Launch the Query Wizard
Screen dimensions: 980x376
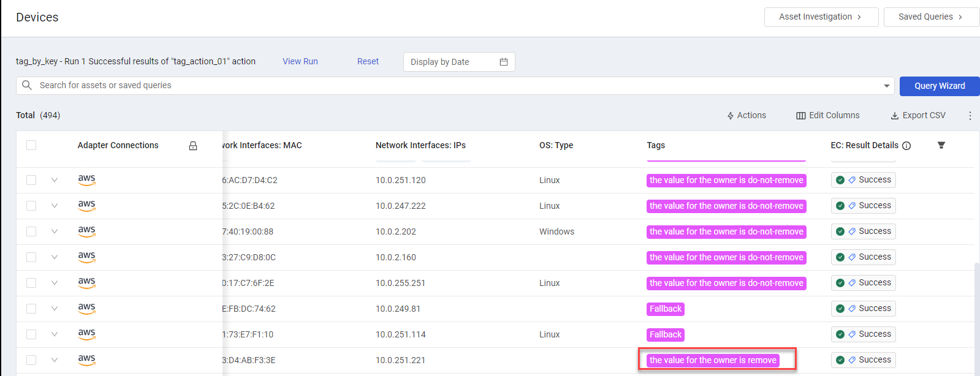click(x=940, y=86)
